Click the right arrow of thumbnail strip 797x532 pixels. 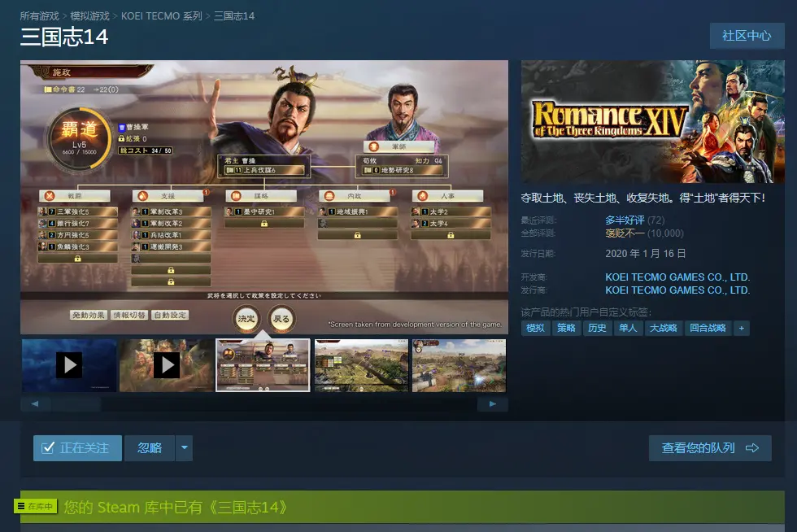pos(493,403)
